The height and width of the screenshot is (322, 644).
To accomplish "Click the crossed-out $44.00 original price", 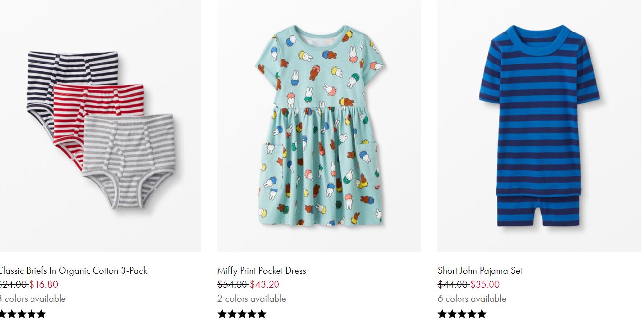I will coord(453,284).
